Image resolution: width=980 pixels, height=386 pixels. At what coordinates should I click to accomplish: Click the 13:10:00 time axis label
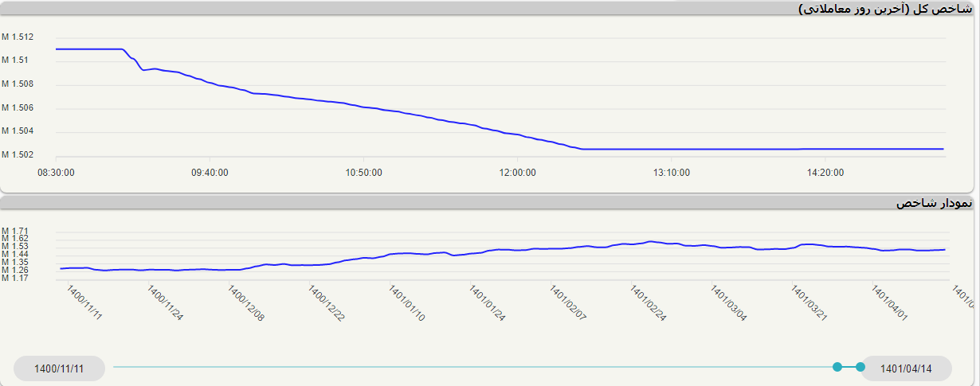coord(672,172)
